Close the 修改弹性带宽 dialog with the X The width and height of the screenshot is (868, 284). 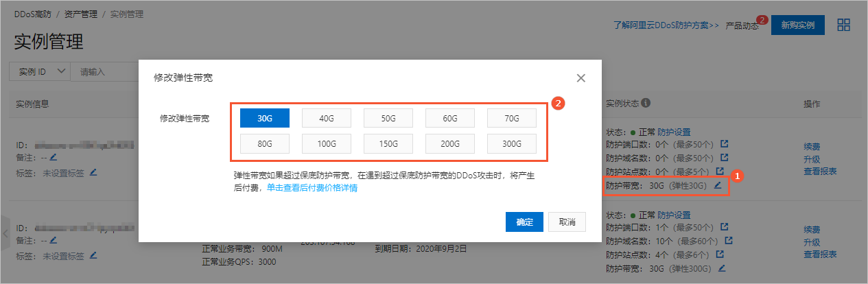pos(580,78)
